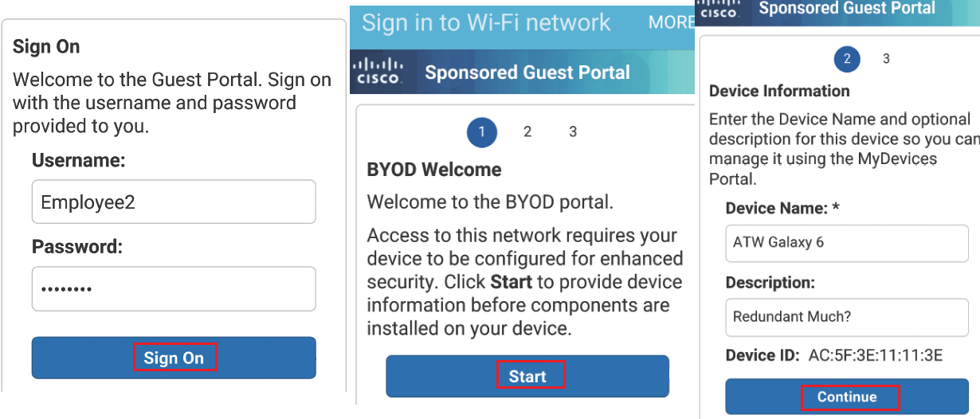This screenshot has height=419, width=980.
Task: Focus the Username field containing Employee2
Action: tap(174, 202)
